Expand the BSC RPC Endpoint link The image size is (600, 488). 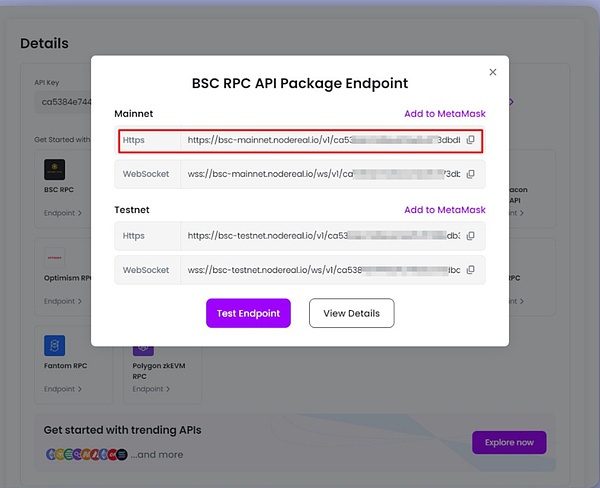pos(63,213)
